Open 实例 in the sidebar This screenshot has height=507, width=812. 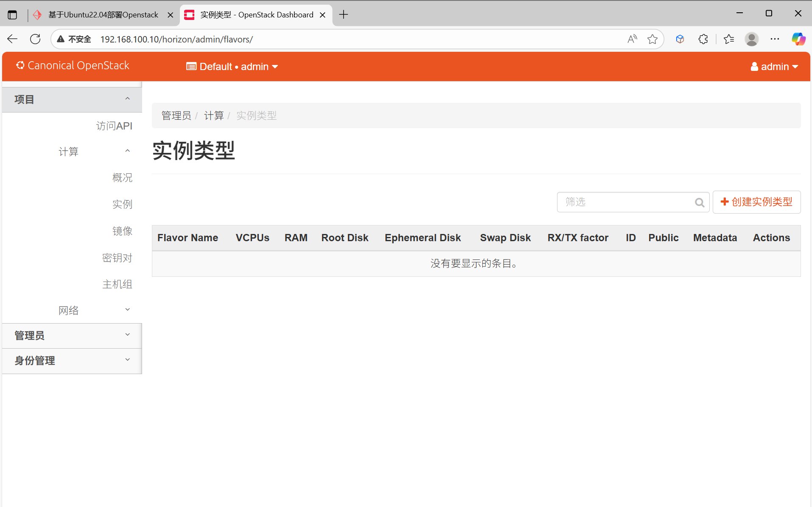point(122,204)
